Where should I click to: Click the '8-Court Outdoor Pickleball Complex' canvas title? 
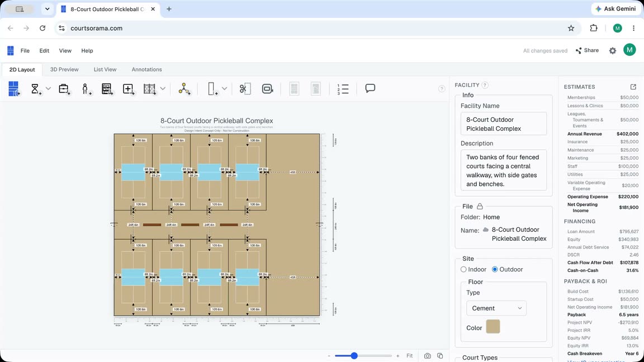tap(216, 121)
